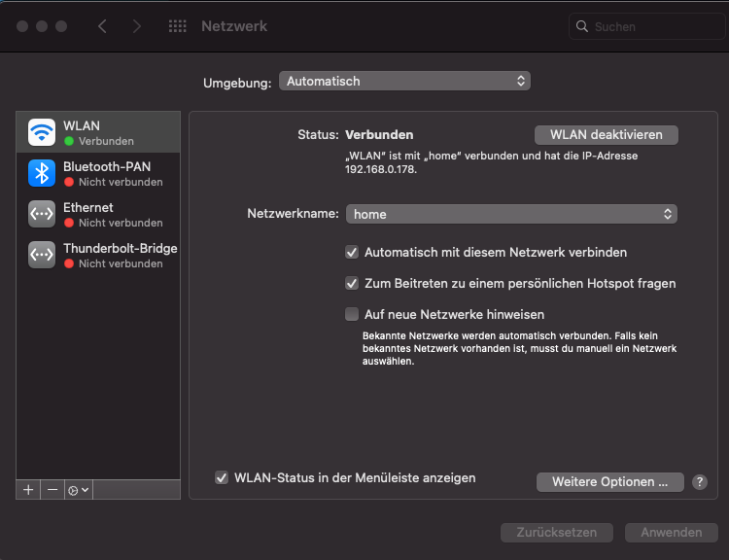
Task: Go back with the left arrow
Action: pyautogui.click(x=102, y=26)
